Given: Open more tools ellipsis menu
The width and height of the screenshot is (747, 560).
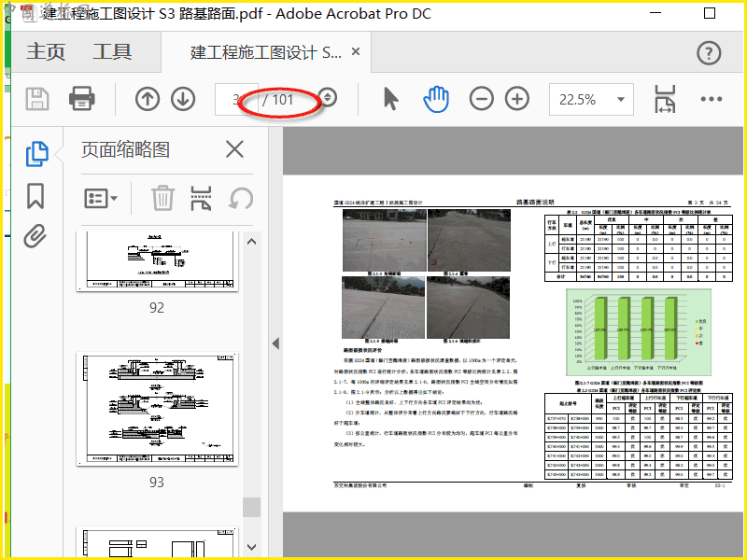Looking at the screenshot, I should click(712, 99).
